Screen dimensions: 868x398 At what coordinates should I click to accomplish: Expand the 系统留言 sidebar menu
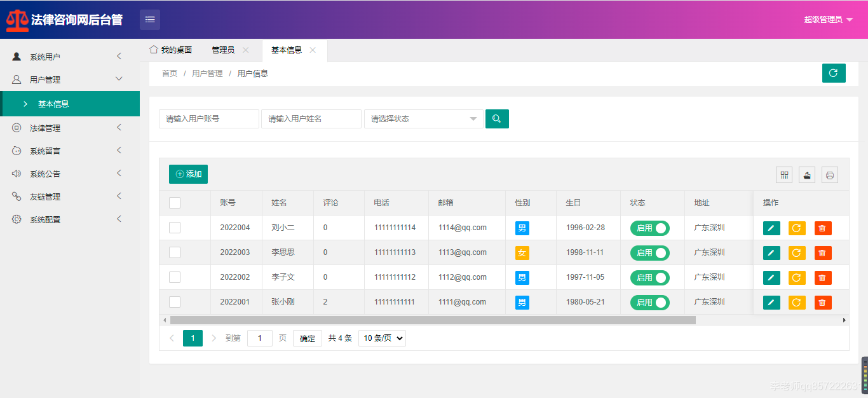pos(70,151)
